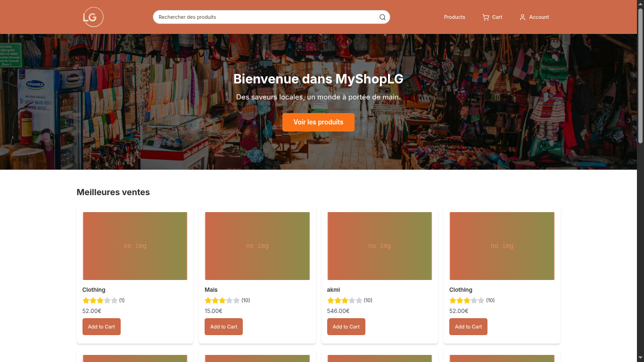
Task: Click the Clothing title with 10 reviews
Action: pos(461,290)
